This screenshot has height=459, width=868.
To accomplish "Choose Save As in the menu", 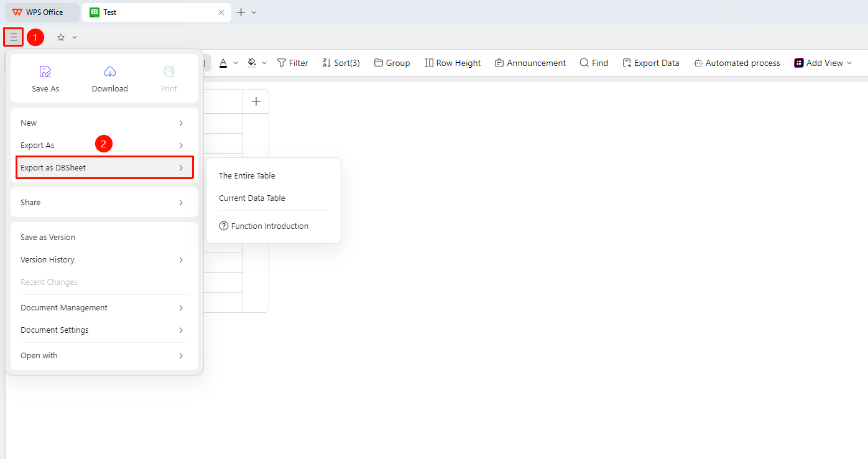I will [45, 78].
